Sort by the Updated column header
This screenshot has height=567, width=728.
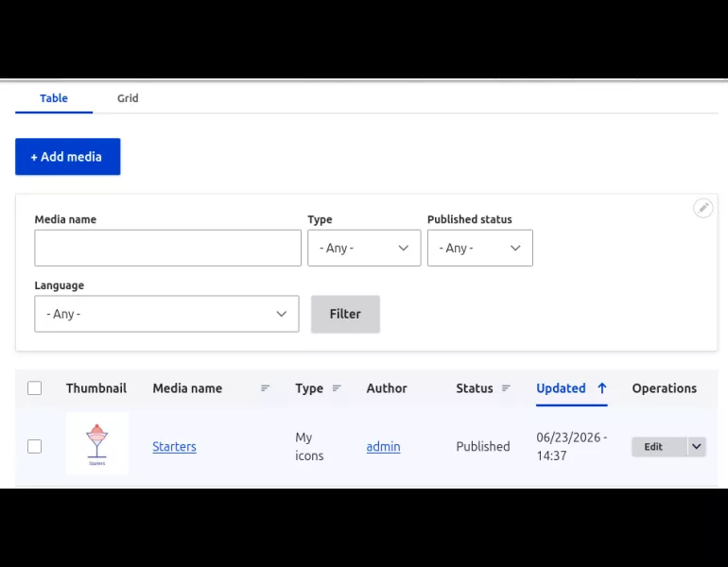coord(561,388)
